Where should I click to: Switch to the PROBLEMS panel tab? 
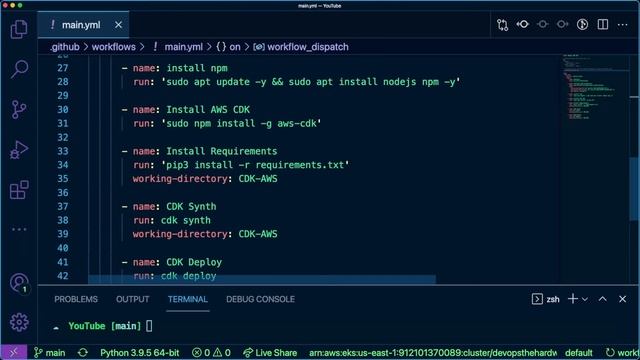coord(76,299)
